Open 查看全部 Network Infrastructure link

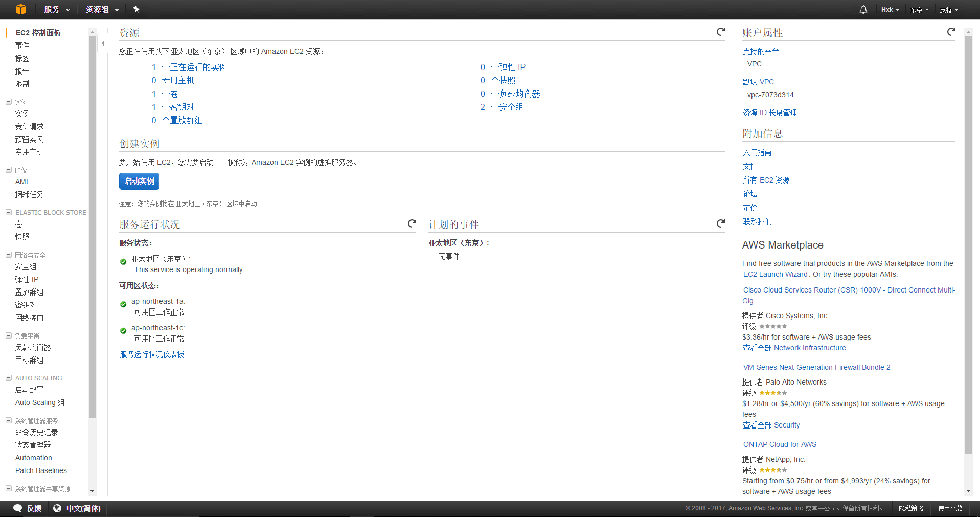pyautogui.click(x=794, y=348)
